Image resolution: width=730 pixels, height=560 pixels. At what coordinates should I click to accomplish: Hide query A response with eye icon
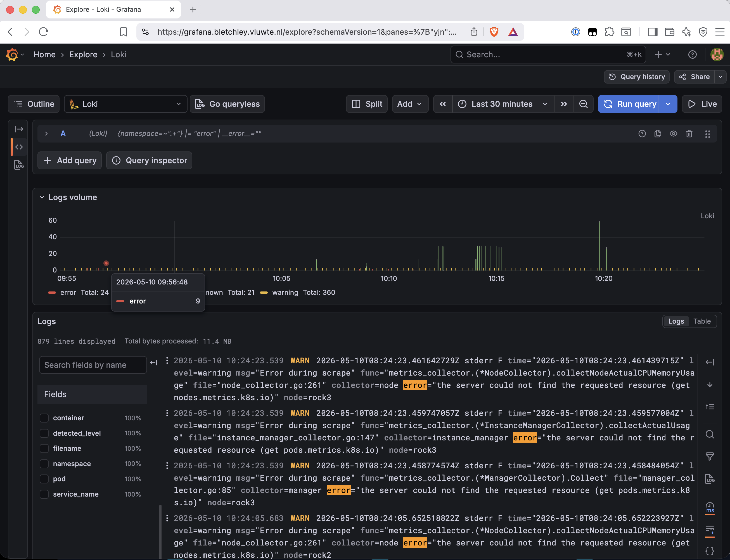tap(673, 134)
